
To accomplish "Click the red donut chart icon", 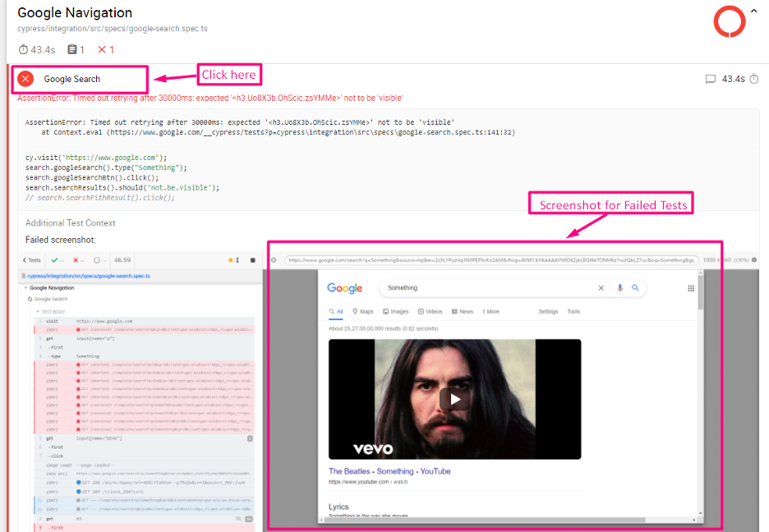I will click(x=729, y=21).
